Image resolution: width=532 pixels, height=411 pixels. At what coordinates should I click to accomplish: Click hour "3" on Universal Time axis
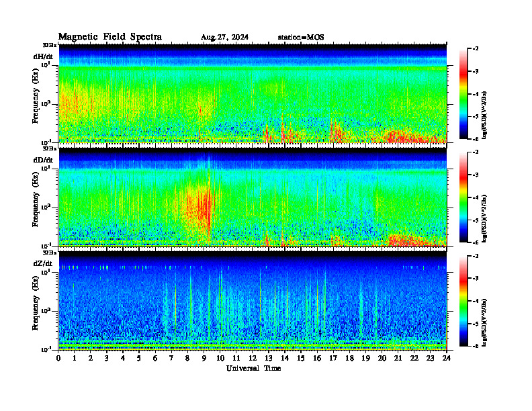tap(107, 358)
